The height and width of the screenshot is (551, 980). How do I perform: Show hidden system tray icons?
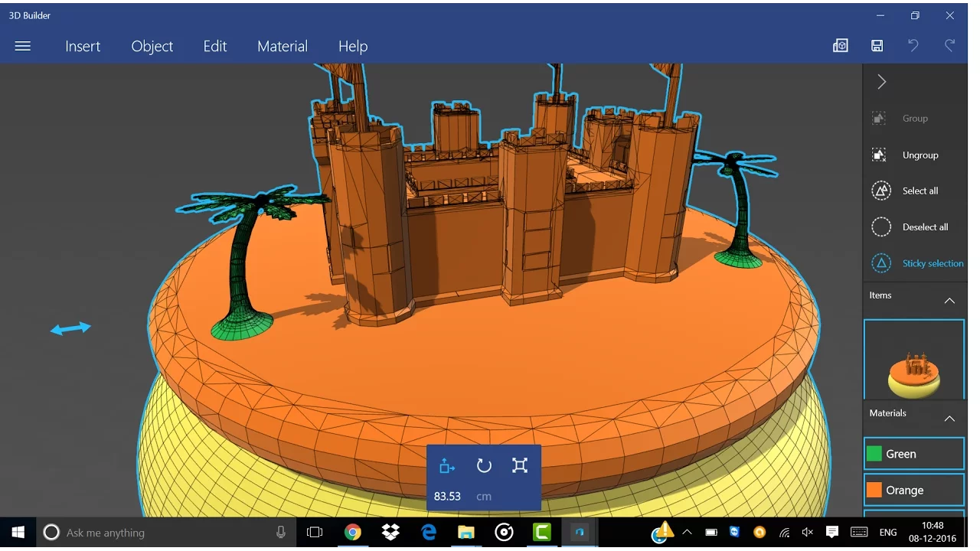coord(687,533)
